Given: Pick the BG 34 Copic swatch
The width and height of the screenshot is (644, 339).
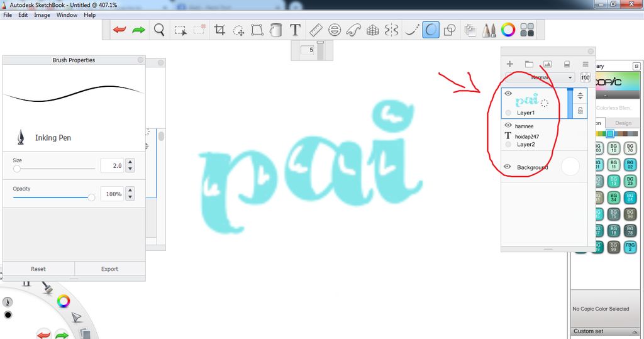Looking at the screenshot, I should click(614, 197).
